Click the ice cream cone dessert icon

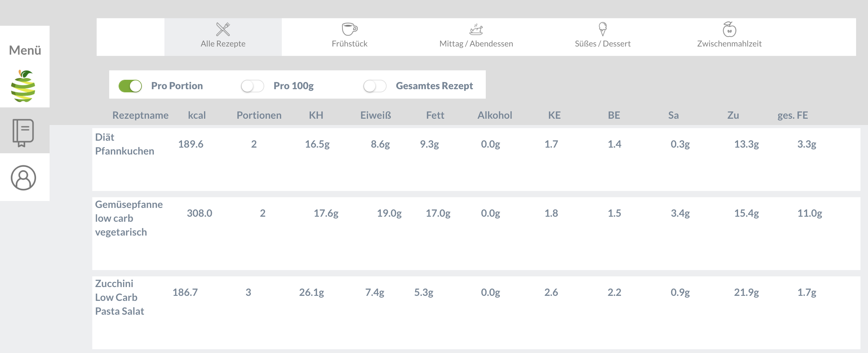click(603, 29)
